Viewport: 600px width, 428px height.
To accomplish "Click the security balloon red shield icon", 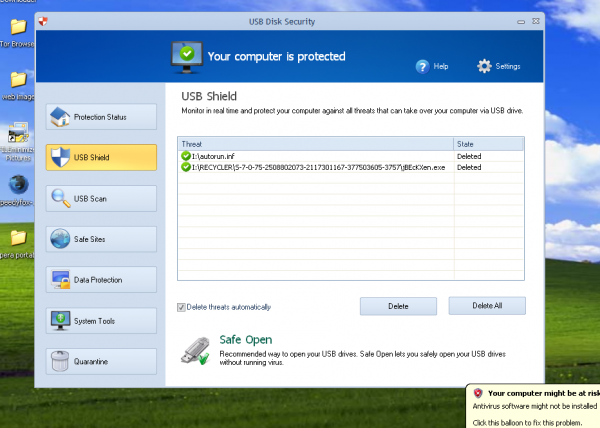I will [478, 393].
